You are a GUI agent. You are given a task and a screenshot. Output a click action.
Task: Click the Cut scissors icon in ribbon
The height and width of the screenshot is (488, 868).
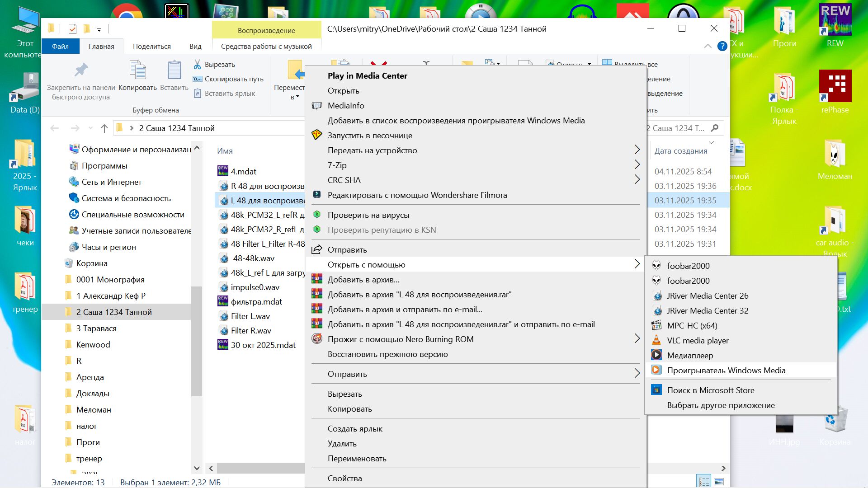pyautogui.click(x=197, y=64)
